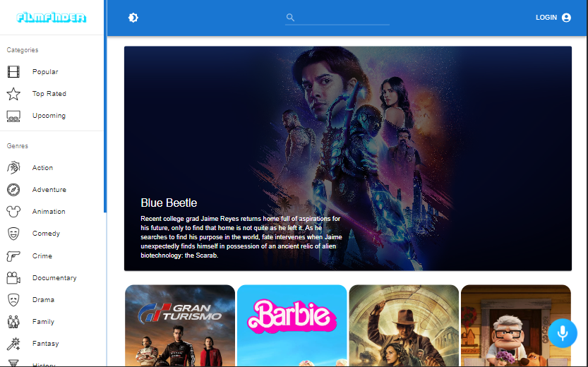The height and width of the screenshot is (367, 588).
Task: Click the Blue Beetle title
Action: point(169,203)
